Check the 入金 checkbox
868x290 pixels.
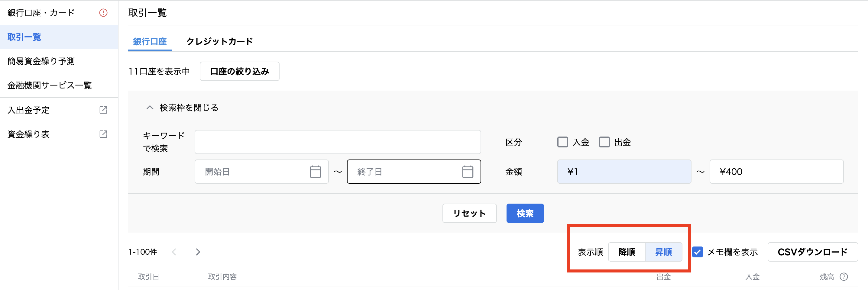point(562,142)
